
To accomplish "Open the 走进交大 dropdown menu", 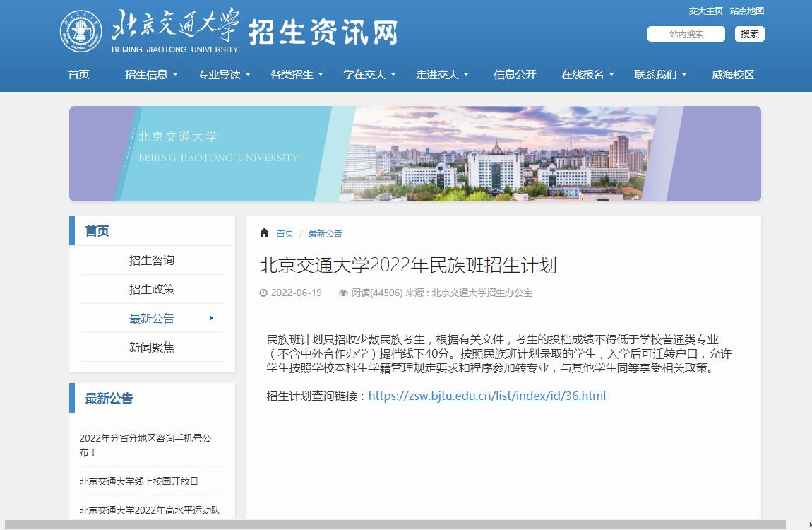I will 442,75.
